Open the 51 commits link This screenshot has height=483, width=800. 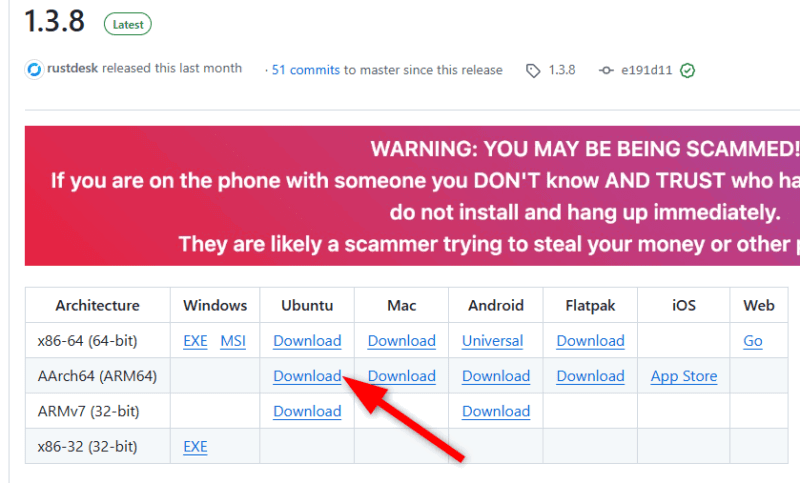click(306, 70)
